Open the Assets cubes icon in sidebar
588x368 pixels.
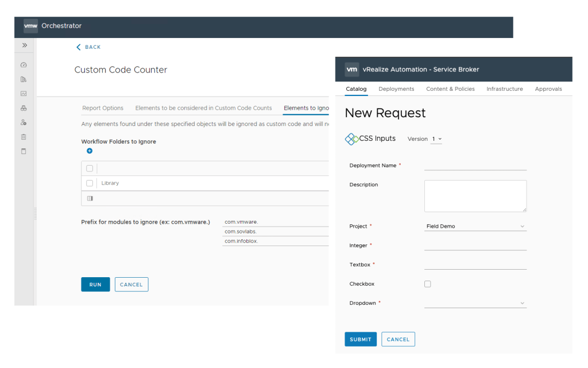coord(24,108)
